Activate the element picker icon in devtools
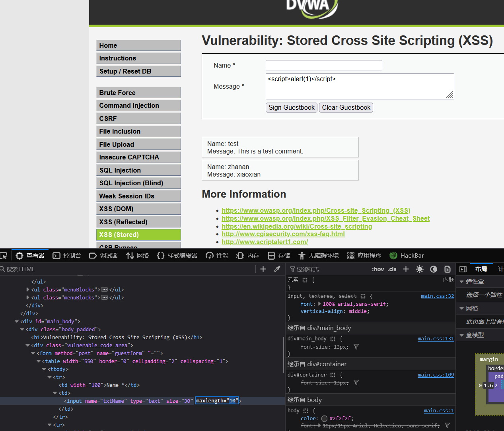 click(x=4, y=256)
